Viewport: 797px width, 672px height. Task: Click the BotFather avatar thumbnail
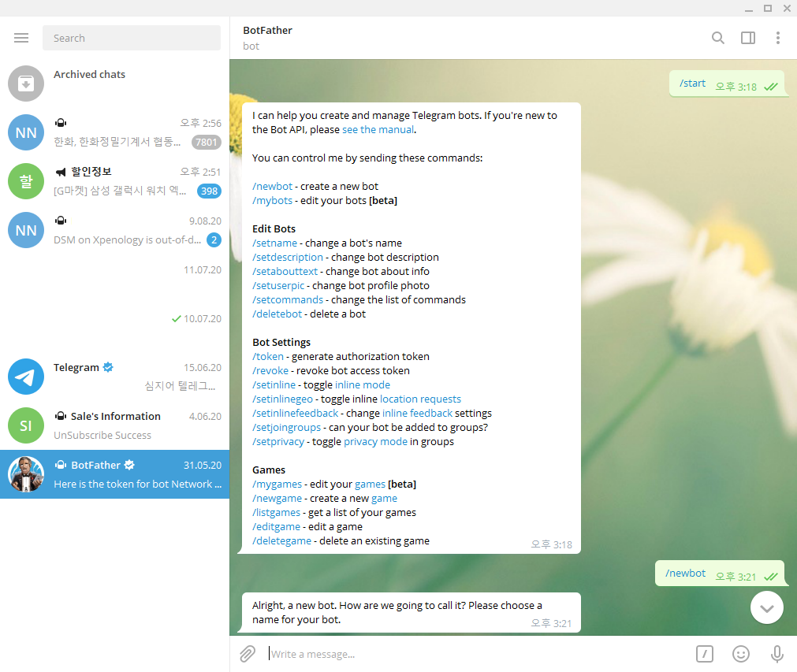tap(26, 474)
